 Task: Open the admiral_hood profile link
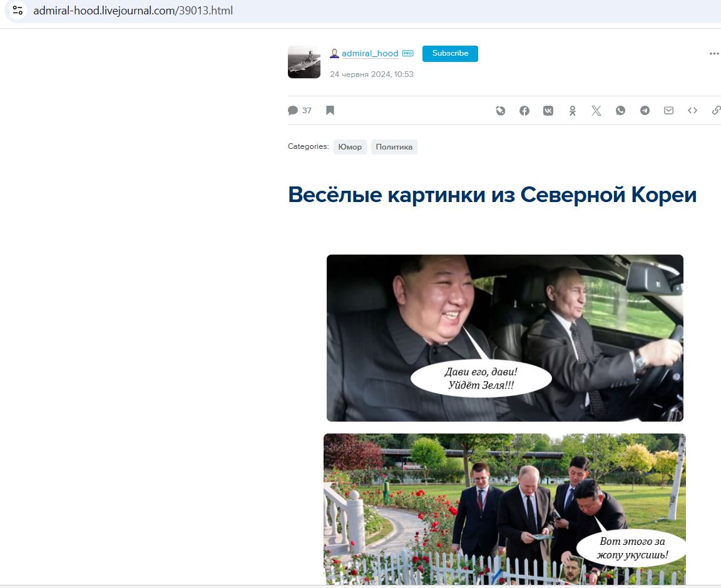tap(370, 53)
